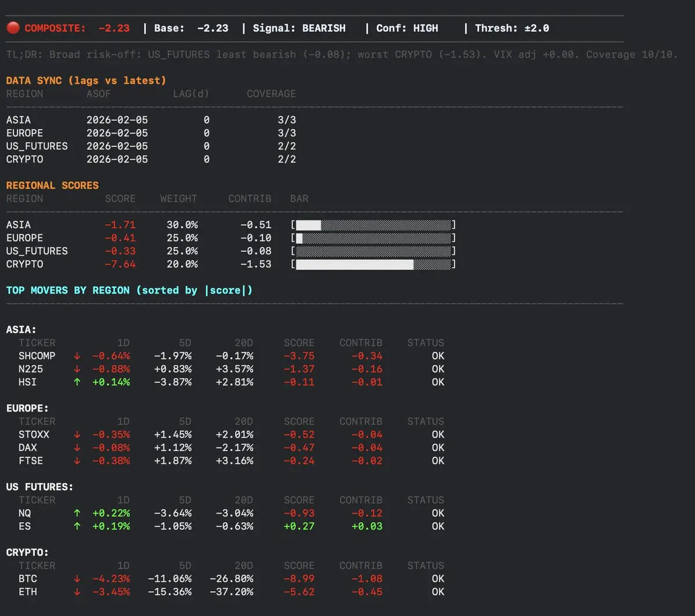Click the TOP MOVERS BY REGION heading
This screenshot has height=616, width=695.
129,290
